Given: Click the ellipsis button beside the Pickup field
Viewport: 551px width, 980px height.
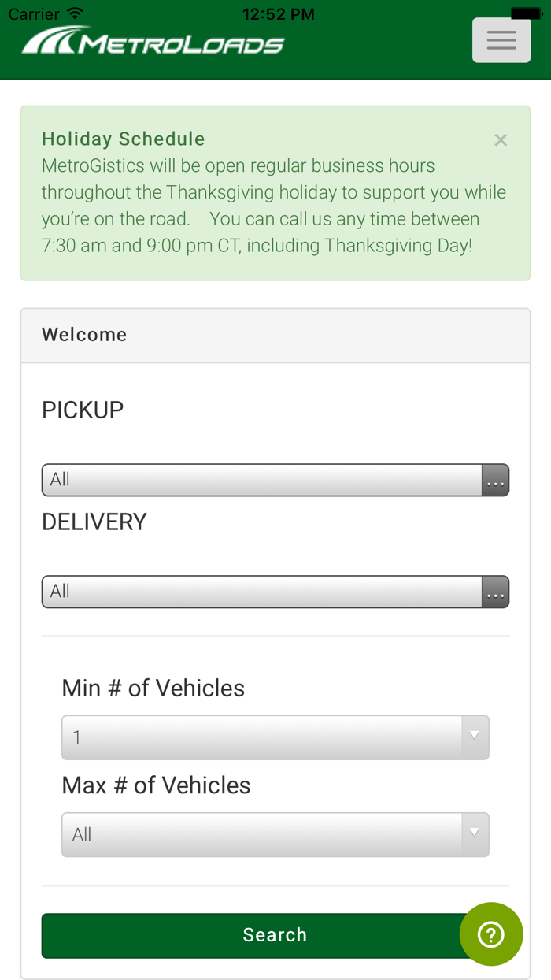Looking at the screenshot, I should (x=495, y=480).
